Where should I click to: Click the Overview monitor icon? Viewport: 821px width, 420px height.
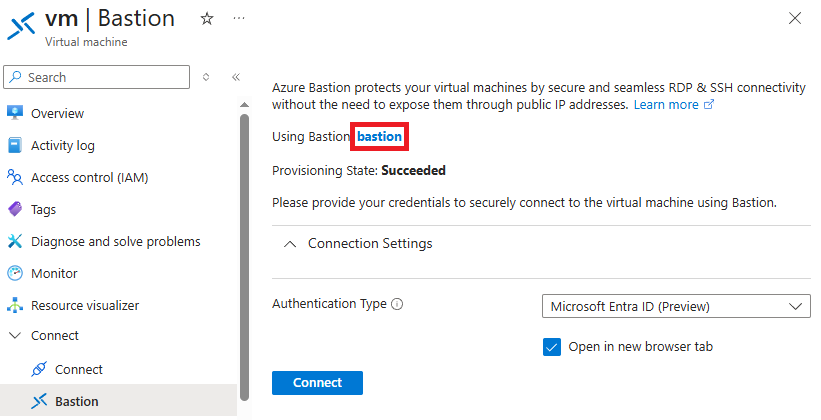tap(15, 113)
